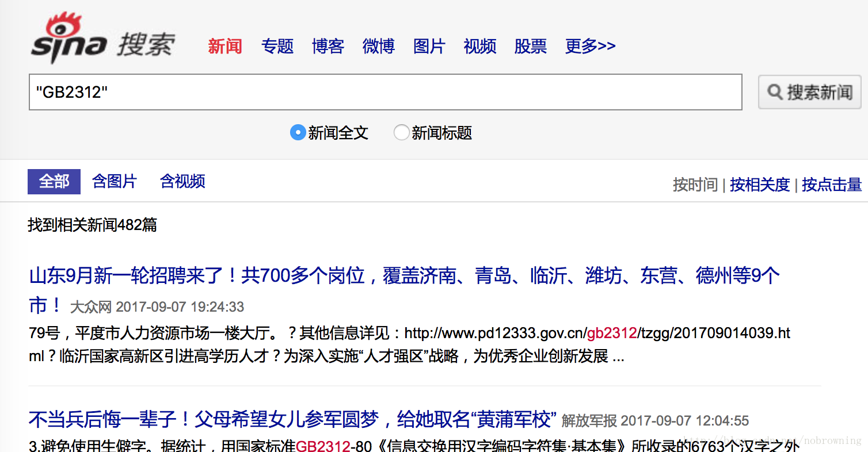Screen dimensions: 868x452
Task: Filter results by 含图片
Action: pos(115,182)
